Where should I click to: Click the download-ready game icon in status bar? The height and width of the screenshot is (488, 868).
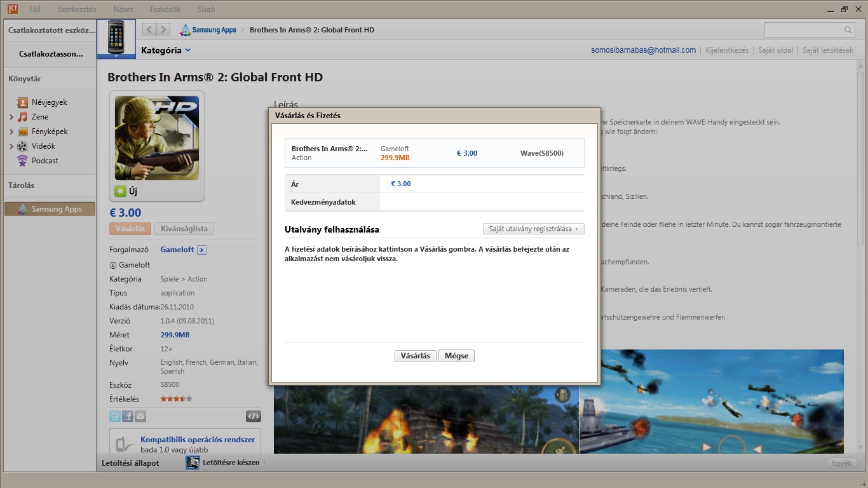tap(193, 463)
